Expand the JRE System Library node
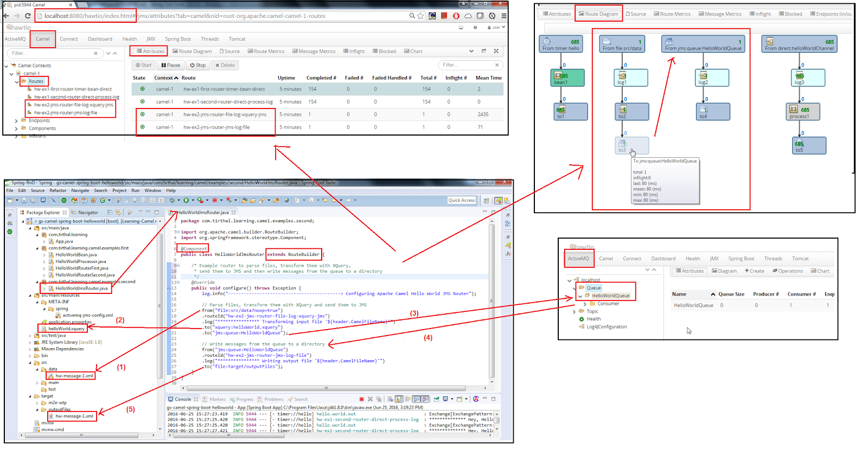 30,343
